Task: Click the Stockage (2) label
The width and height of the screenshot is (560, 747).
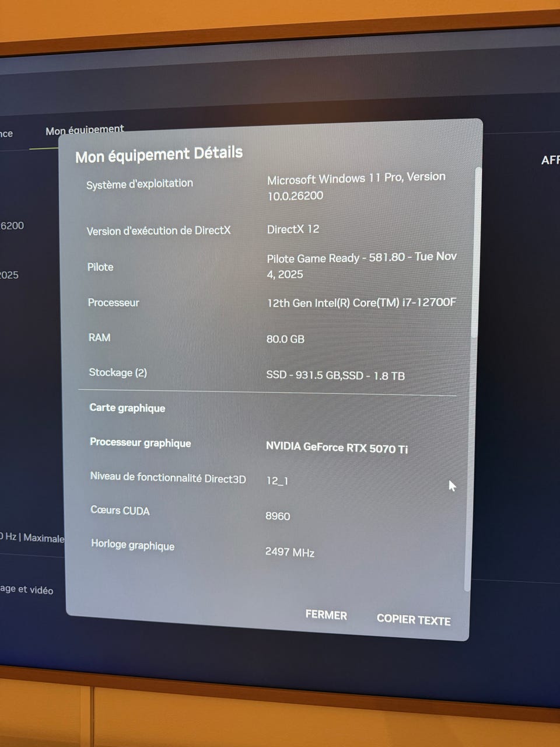Action: point(118,372)
